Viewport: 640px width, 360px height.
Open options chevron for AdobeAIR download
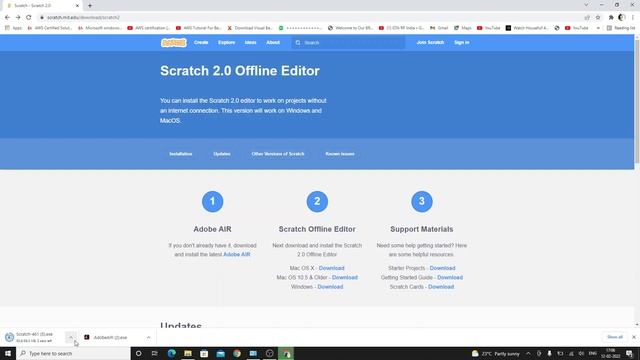(149, 338)
